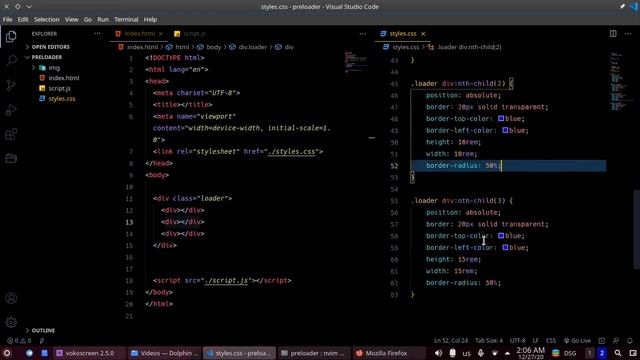The width and height of the screenshot is (640, 360).
Task: Click blue swatch on line 59
Action: click(x=505, y=248)
